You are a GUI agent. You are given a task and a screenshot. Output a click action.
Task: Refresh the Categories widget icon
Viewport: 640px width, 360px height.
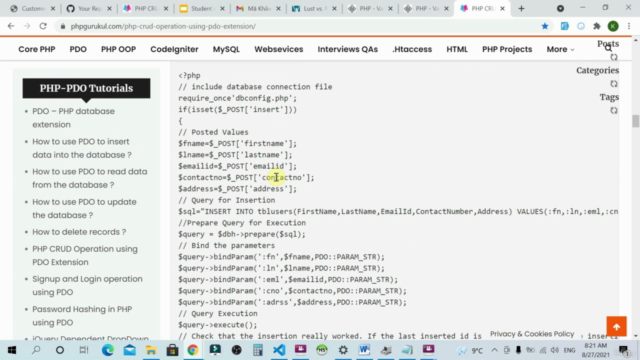[x=614, y=84]
